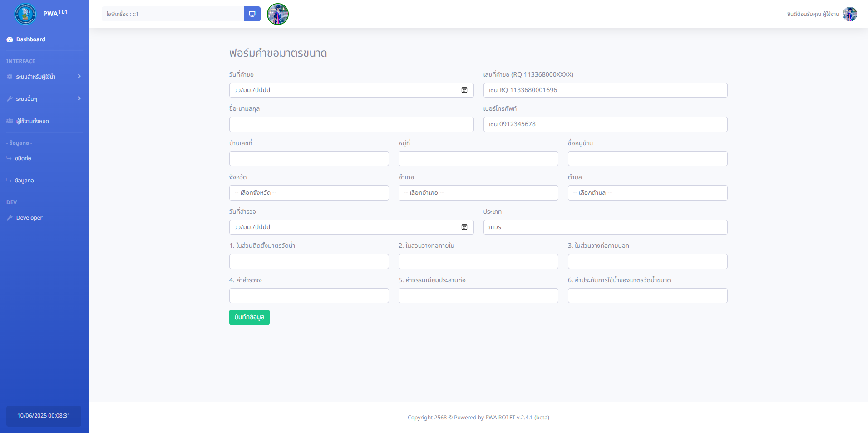Open the user profile avatar at top right
Viewport: 868px width, 433px height.
849,14
